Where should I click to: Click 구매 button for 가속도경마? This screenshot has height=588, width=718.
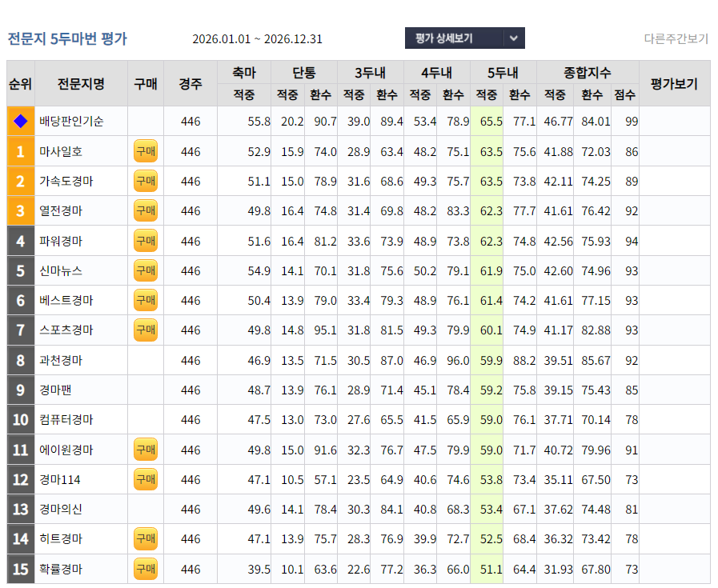(146, 182)
